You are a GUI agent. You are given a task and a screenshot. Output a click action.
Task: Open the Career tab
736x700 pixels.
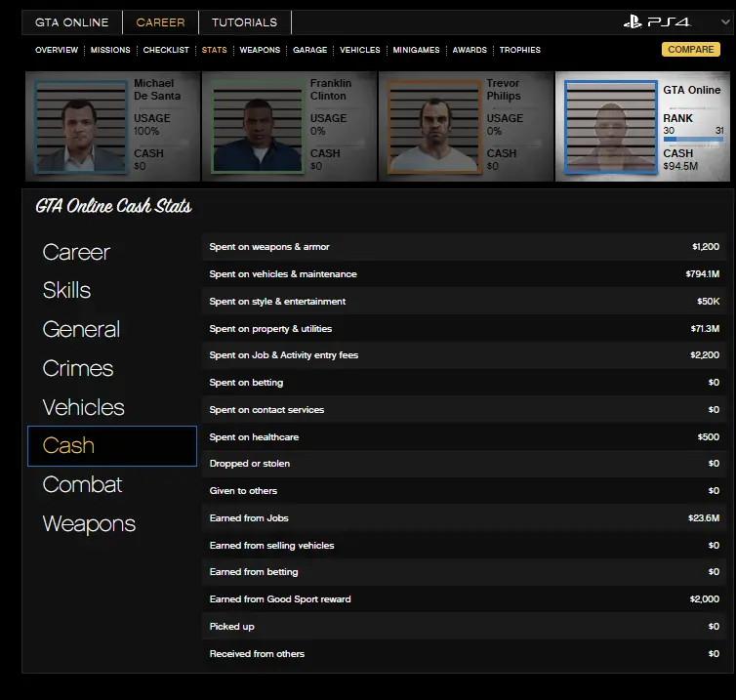[160, 22]
